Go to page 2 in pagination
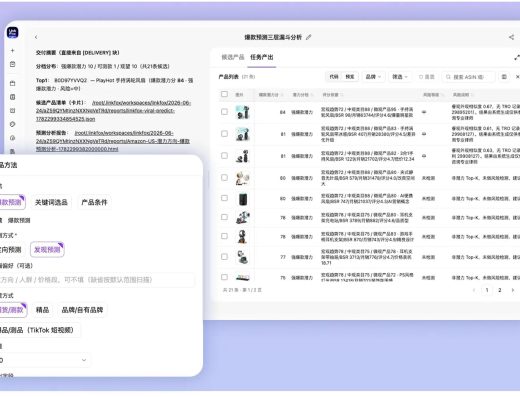Screen dimensions: 520x397 (499, 290)
